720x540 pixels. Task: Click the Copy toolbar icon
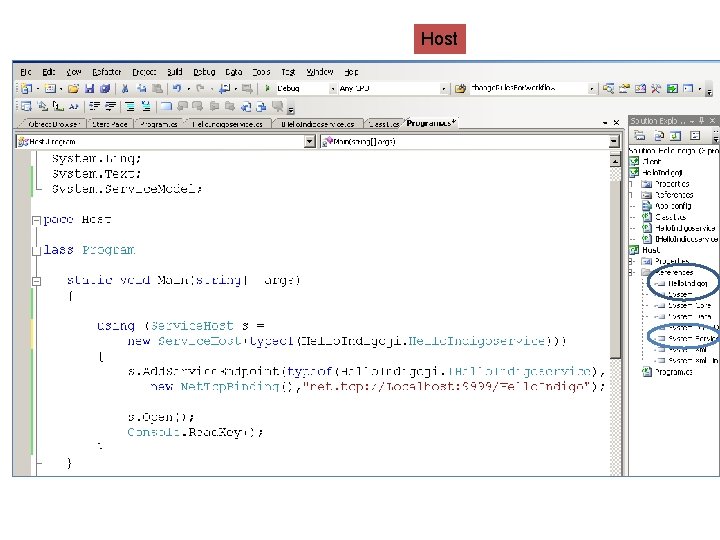141,88
